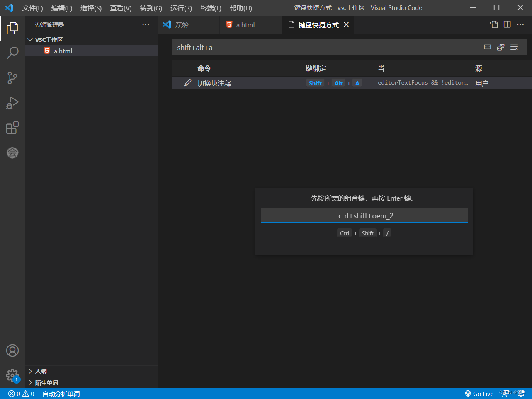Open the Source Control view
The width and height of the screenshot is (532, 399).
(12, 78)
